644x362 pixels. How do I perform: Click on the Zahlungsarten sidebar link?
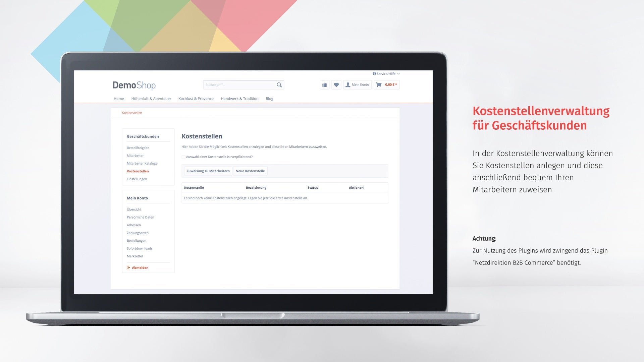(137, 233)
